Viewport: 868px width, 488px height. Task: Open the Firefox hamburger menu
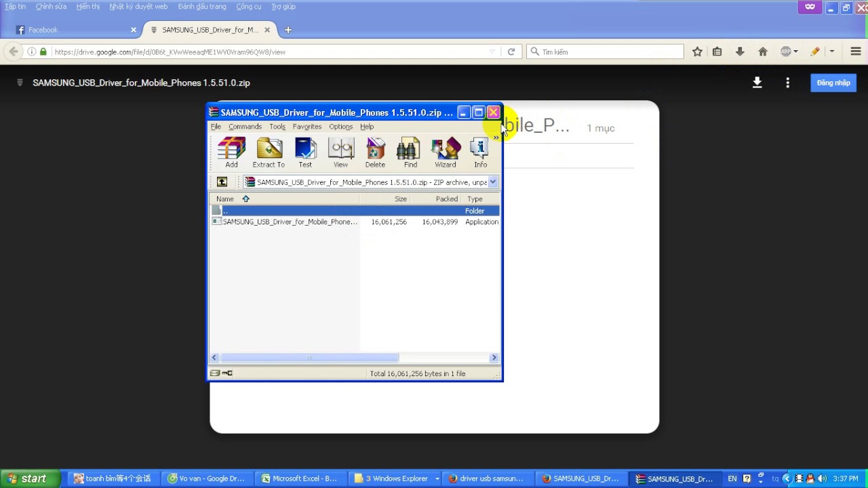pyautogui.click(x=856, y=52)
